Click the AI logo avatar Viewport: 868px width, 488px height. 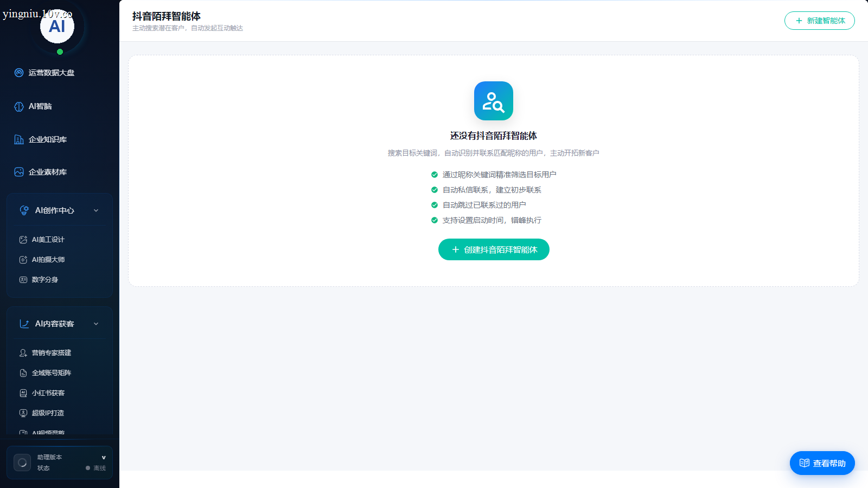[x=57, y=26]
